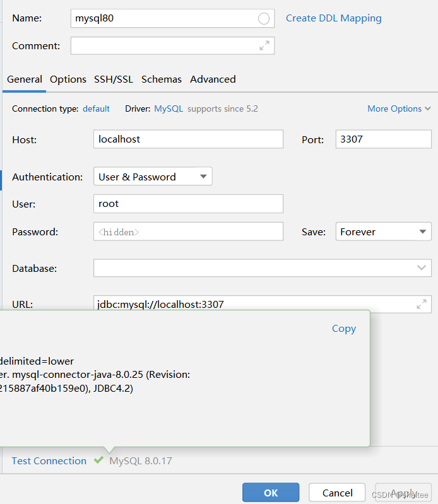Click the Cancel button
This screenshot has width=438, height=504.
tap(337, 493)
